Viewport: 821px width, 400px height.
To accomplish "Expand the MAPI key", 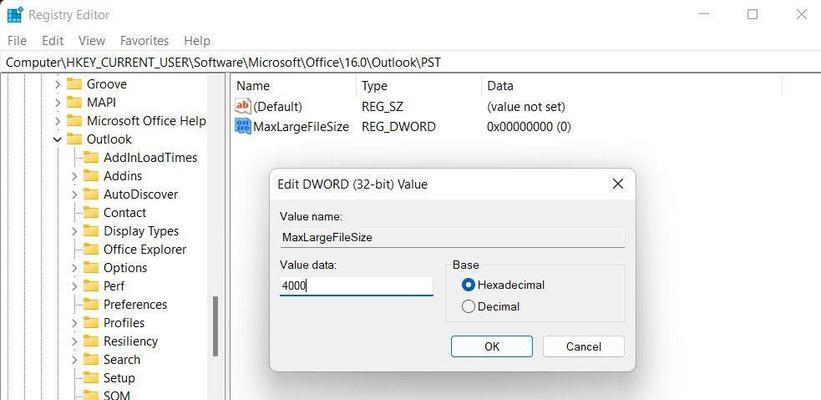I will [58, 103].
